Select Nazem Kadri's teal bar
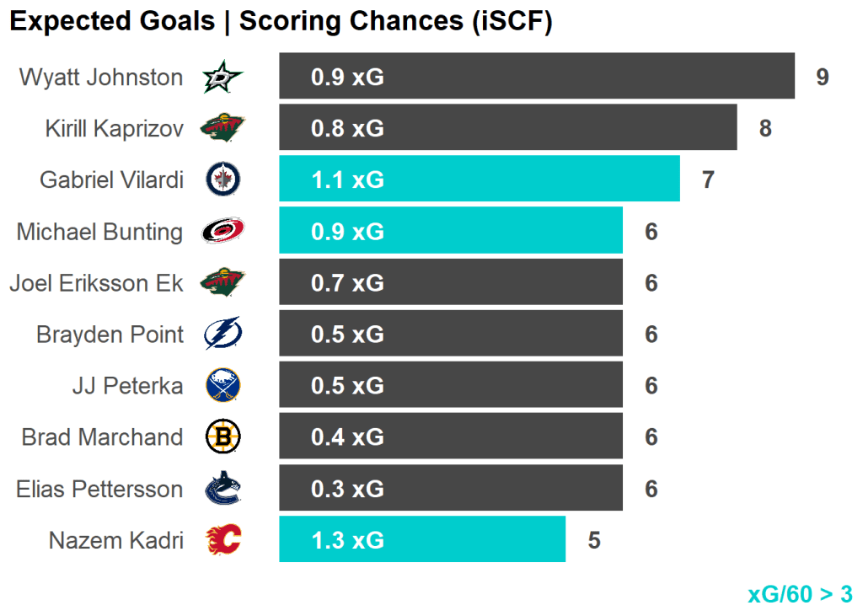This screenshot has width=863, height=616. [422, 539]
